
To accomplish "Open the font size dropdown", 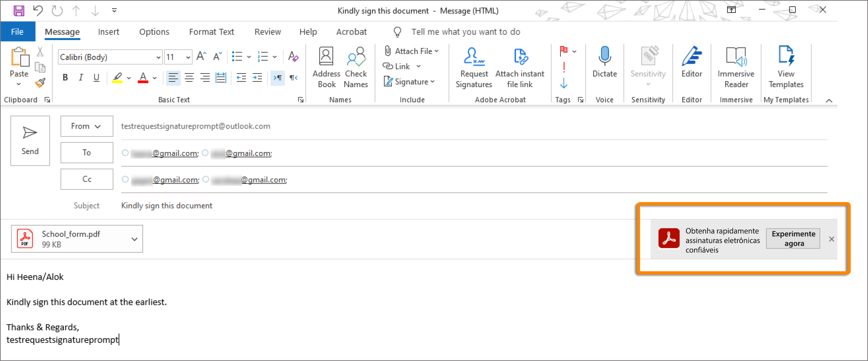I will (188, 57).
